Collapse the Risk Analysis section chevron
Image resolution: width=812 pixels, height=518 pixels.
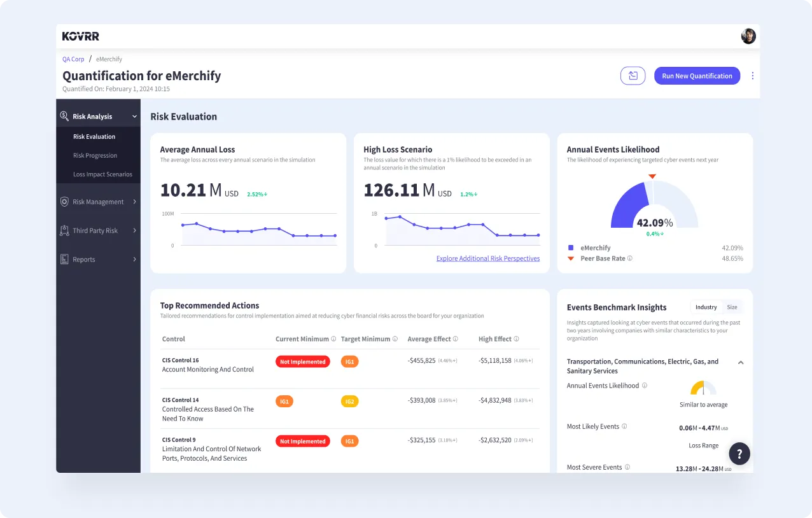pos(134,116)
